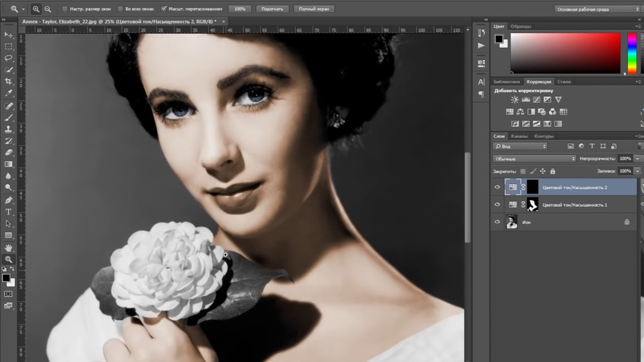Screen dimensions: 644x362
Task: Switch to the Стили tab
Action: tap(564, 81)
